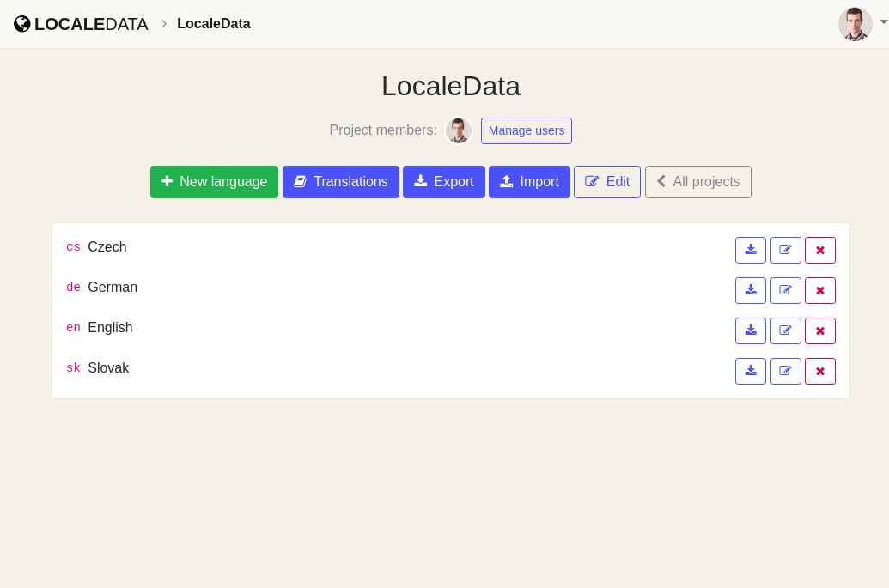
Task: Select the German language name
Action: point(113,288)
